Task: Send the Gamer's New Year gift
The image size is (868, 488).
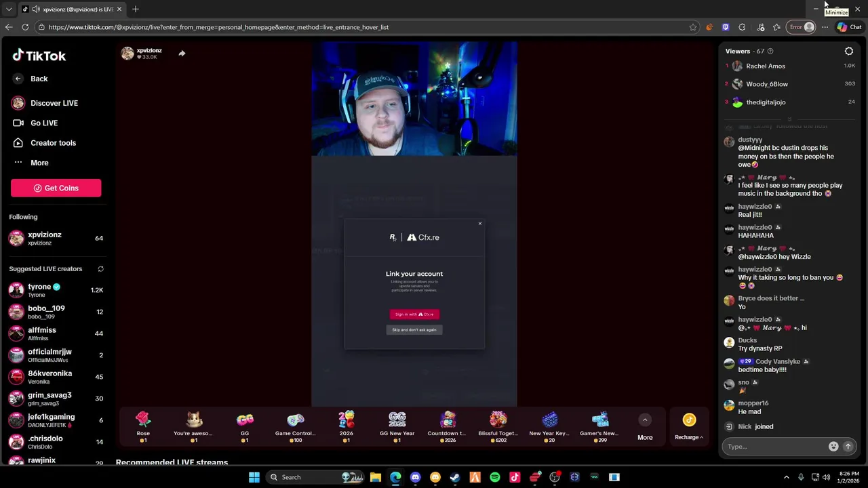Action: (x=600, y=427)
